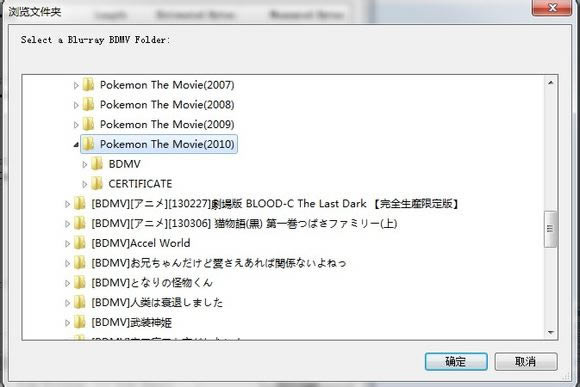Click the BDMV subfolder icon
Image resolution: width=580 pixels, height=387 pixels.
click(97, 164)
